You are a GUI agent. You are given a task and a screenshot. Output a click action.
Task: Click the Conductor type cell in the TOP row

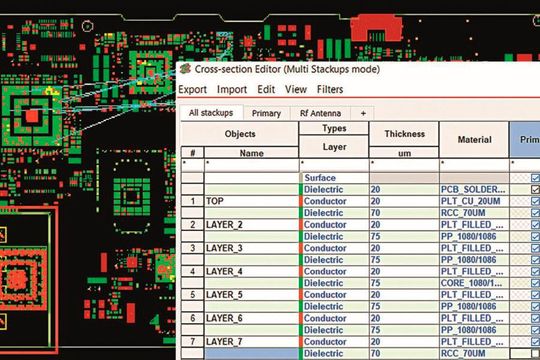[x=334, y=201]
